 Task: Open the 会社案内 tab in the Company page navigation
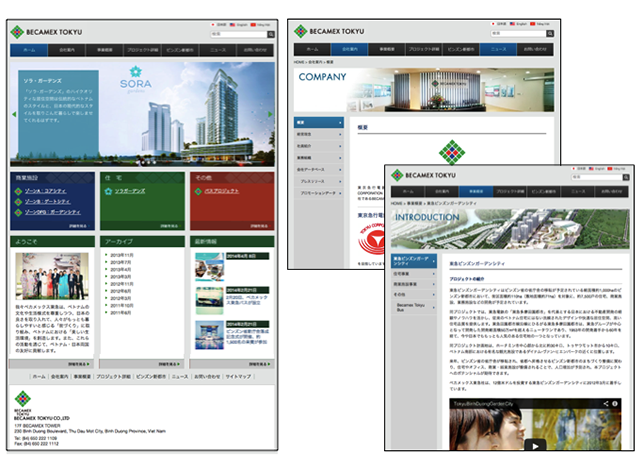tap(349, 49)
